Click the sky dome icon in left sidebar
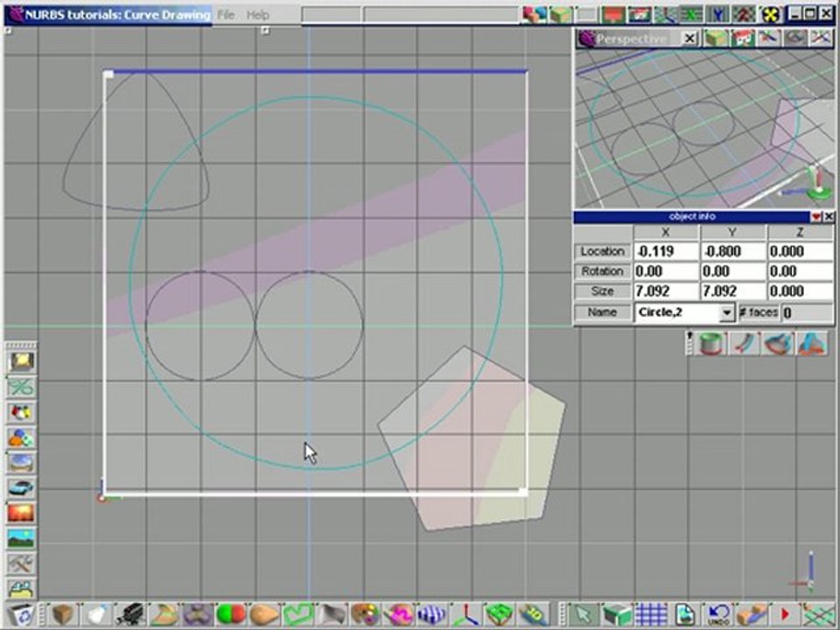This screenshot has height=630, width=840. [21, 463]
